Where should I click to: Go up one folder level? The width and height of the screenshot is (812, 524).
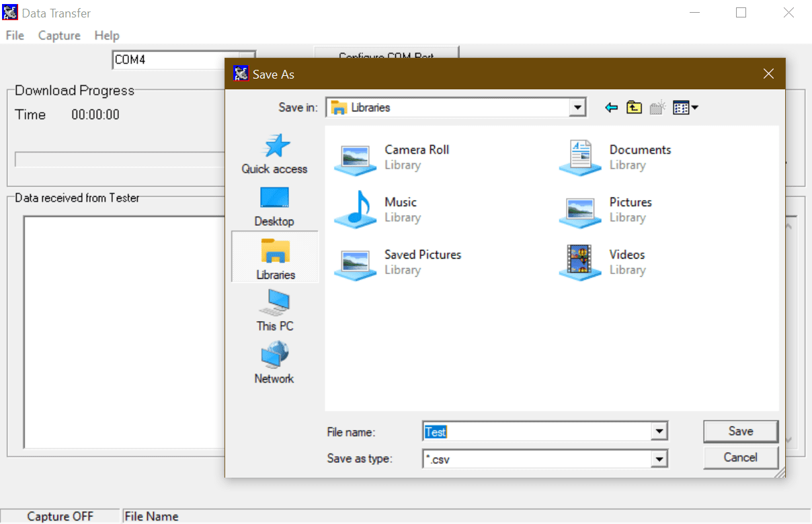pyautogui.click(x=634, y=107)
